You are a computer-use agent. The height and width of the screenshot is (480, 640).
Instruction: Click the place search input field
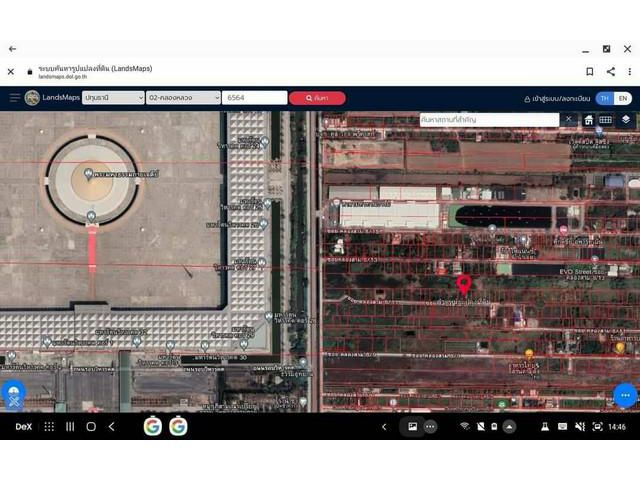point(488,119)
